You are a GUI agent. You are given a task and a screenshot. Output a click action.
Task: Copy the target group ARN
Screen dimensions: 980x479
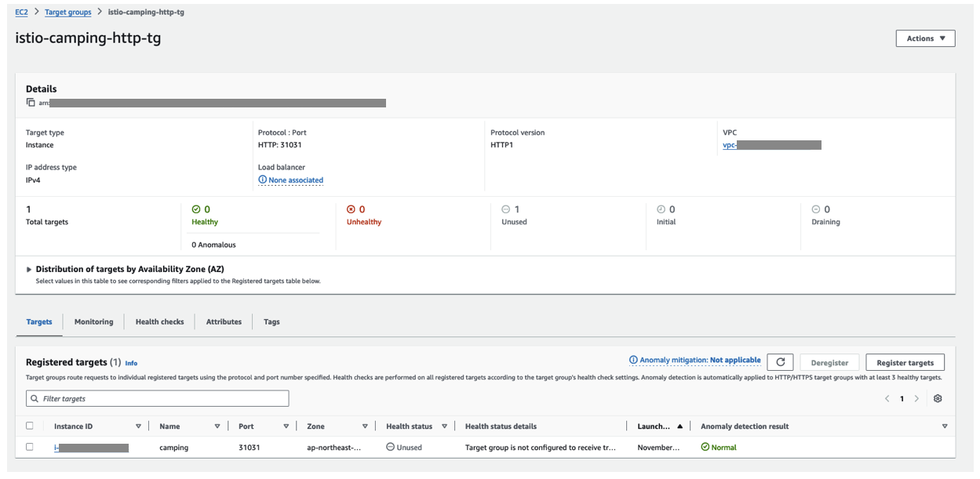click(x=31, y=103)
